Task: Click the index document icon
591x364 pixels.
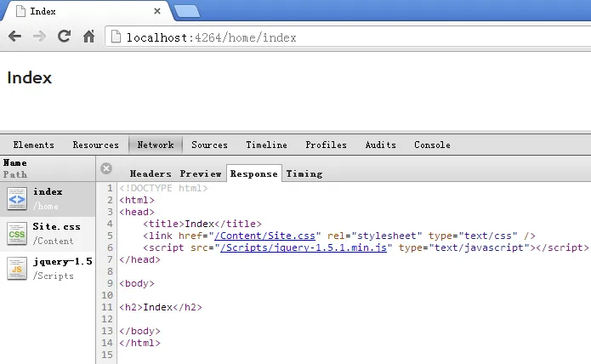Action: coord(17,198)
